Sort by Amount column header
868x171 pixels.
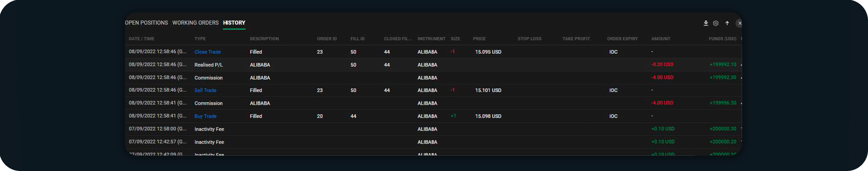(x=661, y=39)
